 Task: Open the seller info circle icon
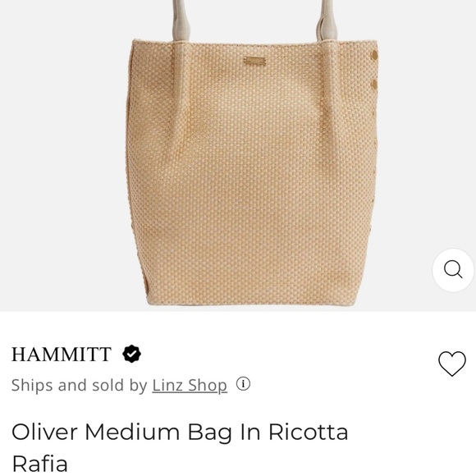click(x=243, y=384)
